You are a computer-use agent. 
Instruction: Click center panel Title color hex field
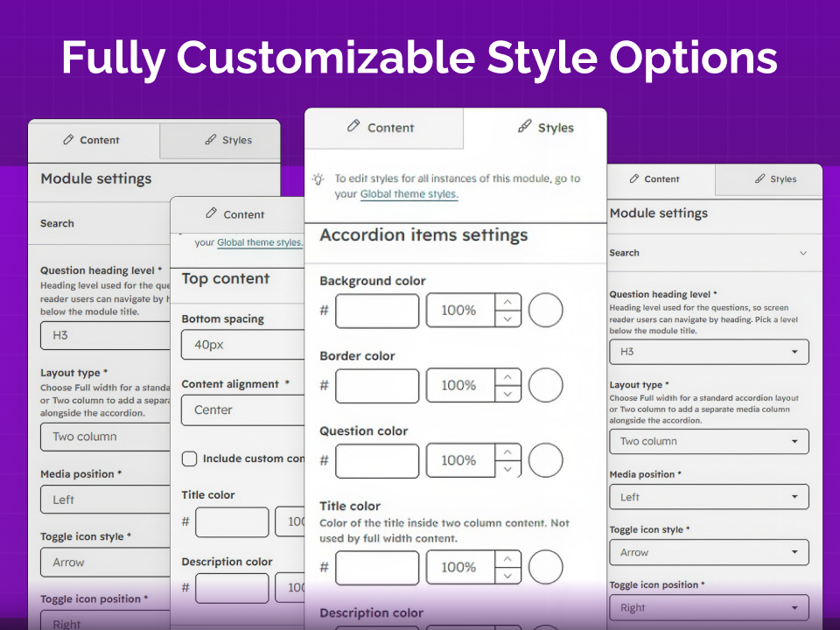point(377,567)
